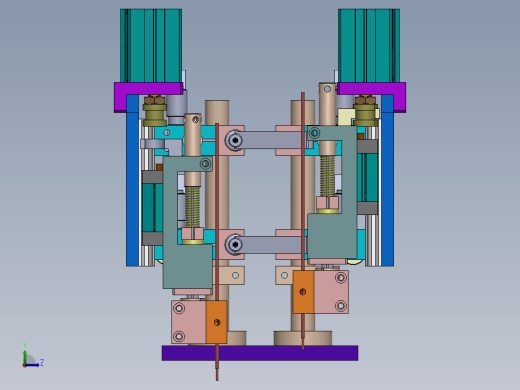Select the purple base plate at bottom
The width and height of the screenshot is (520, 390).
tap(260, 353)
